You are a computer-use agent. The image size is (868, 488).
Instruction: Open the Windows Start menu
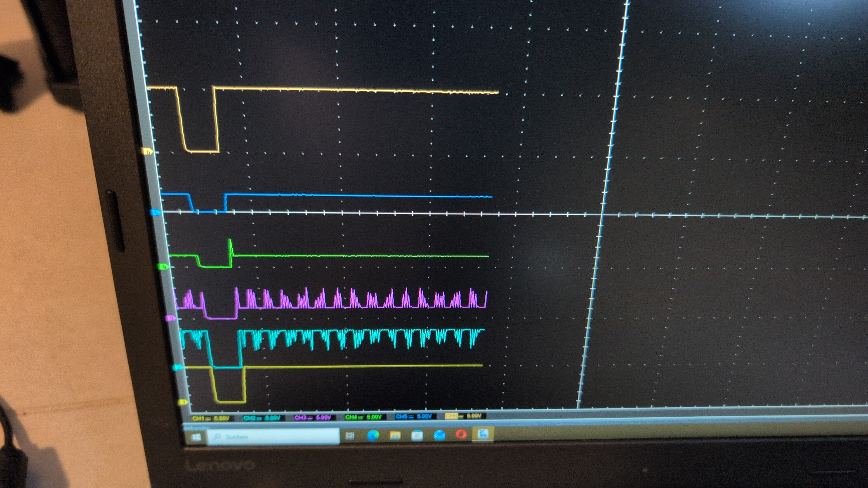[196, 437]
